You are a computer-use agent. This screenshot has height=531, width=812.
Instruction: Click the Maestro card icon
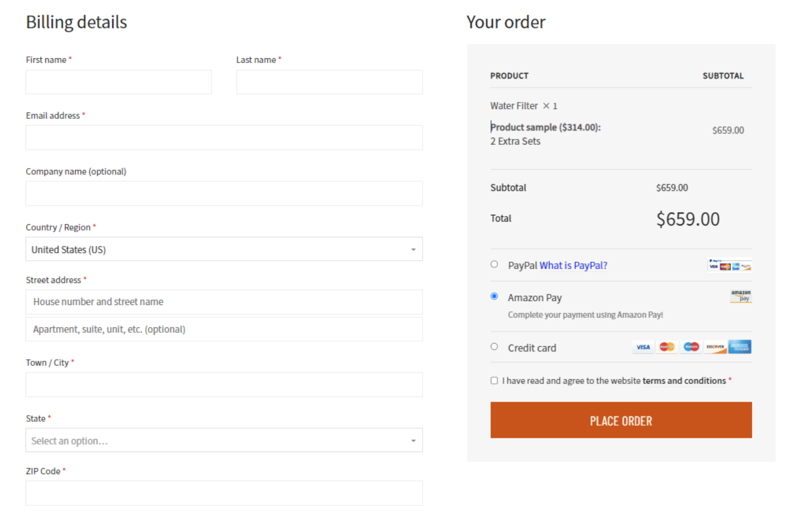point(691,347)
